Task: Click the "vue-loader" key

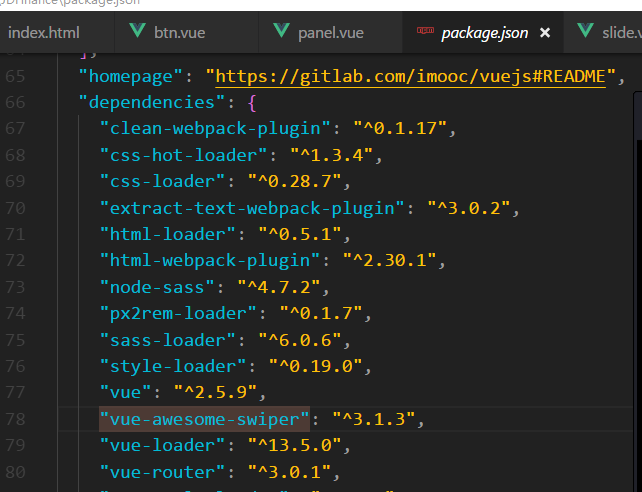Action: coord(162,445)
